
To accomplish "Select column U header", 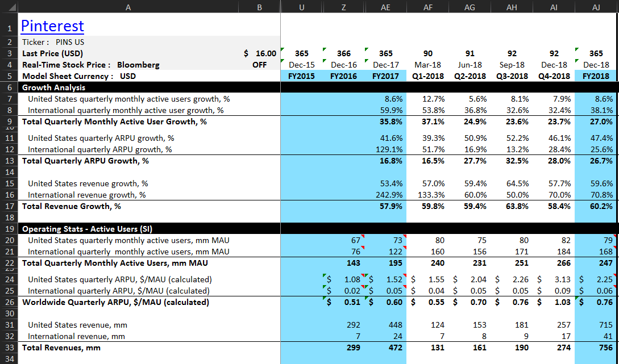I will point(302,7).
